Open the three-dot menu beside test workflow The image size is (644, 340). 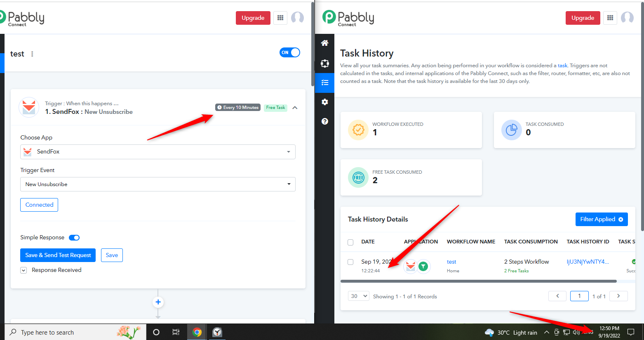pos(32,54)
